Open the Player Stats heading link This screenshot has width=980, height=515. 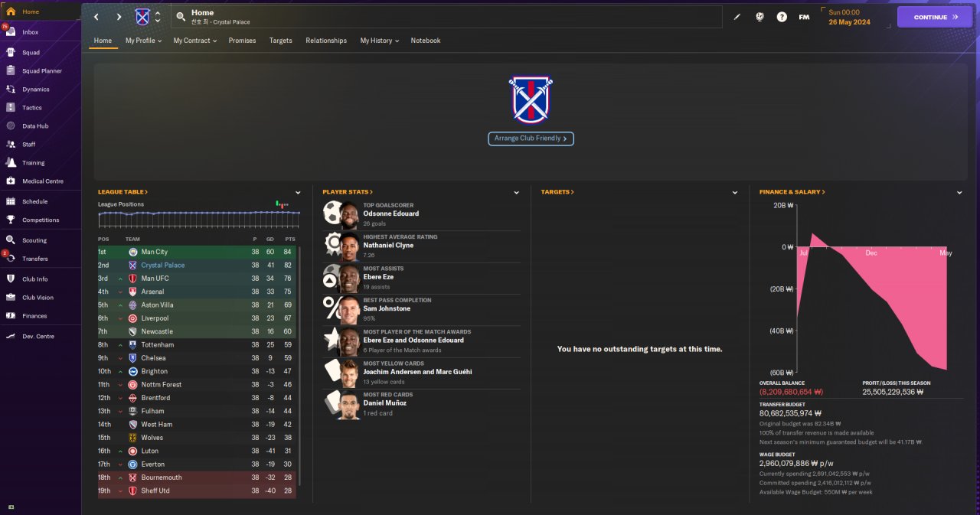[348, 192]
